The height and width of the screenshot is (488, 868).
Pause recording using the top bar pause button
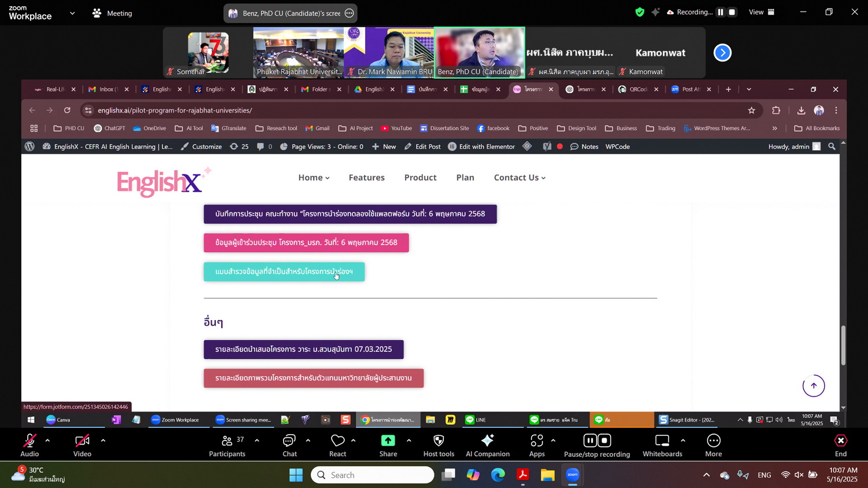point(720,12)
